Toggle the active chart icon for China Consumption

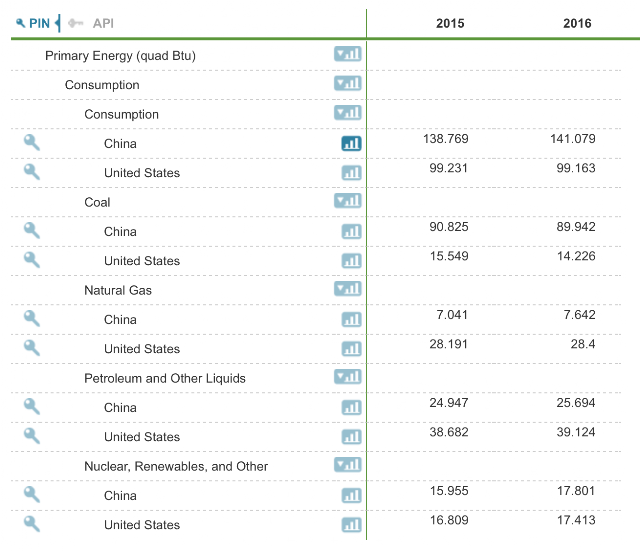click(x=351, y=143)
